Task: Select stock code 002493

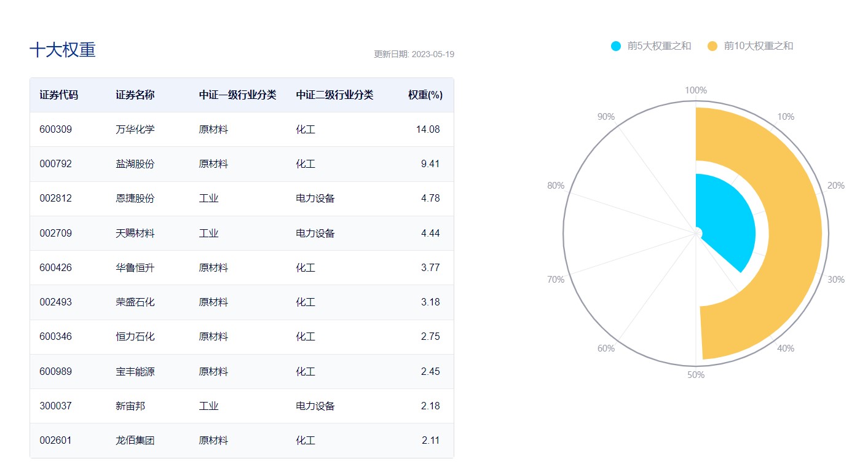Action: [55, 302]
